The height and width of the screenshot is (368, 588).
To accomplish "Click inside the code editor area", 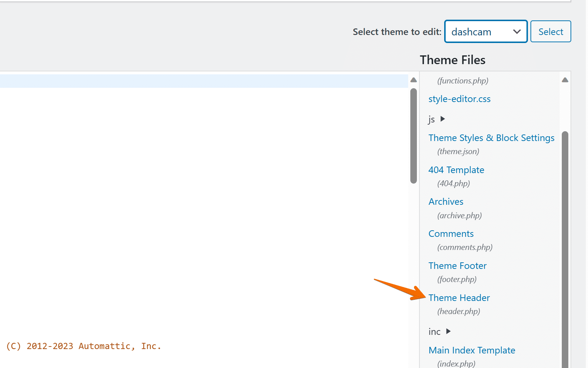I will pyautogui.click(x=204, y=219).
